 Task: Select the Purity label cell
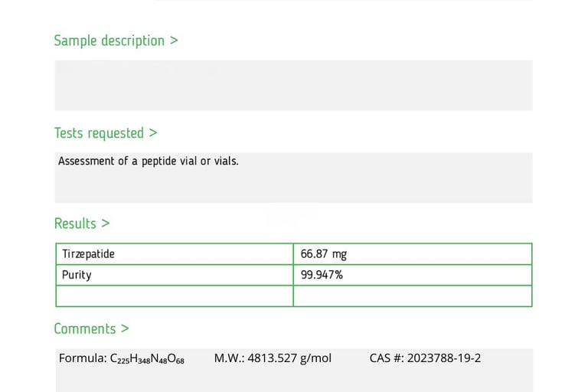coord(175,275)
